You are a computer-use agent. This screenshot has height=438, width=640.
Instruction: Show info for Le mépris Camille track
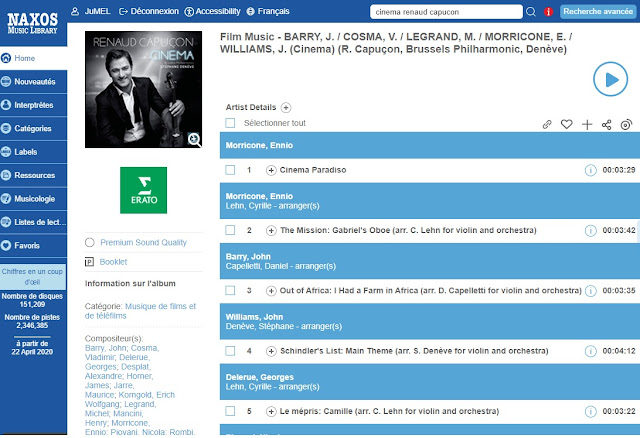click(x=590, y=411)
